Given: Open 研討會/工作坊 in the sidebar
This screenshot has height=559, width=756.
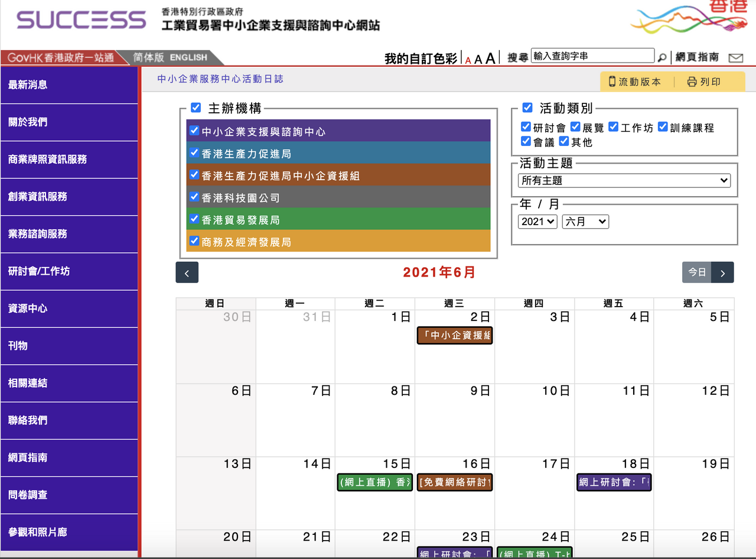Looking at the screenshot, I should [x=69, y=271].
